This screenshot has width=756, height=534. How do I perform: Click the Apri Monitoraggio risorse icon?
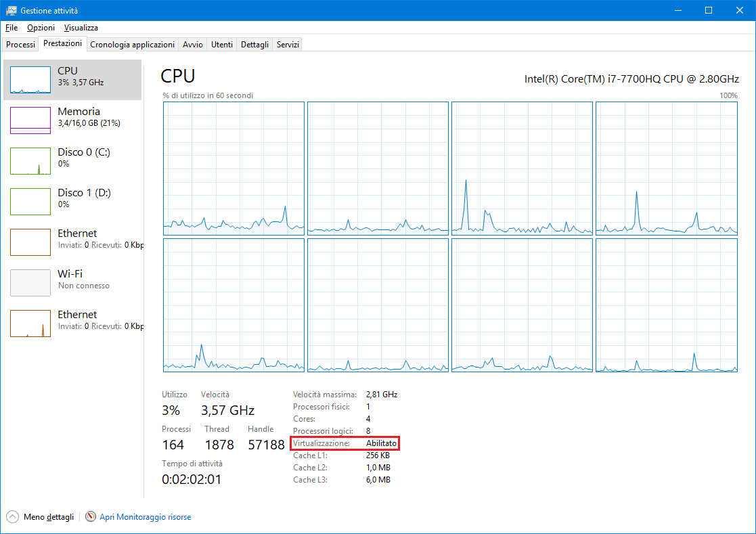click(x=91, y=517)
